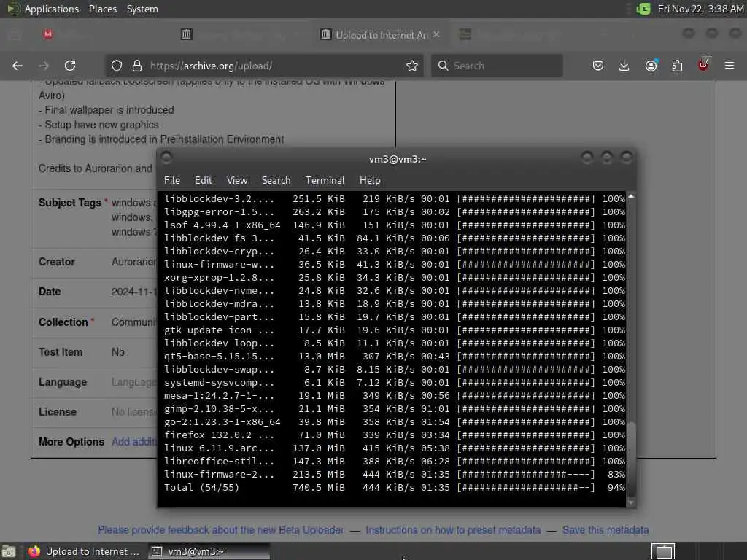Switch to Upload to Internet taskbar window
This screenshot has width=747, height=560.
click(x=85, y=551)
